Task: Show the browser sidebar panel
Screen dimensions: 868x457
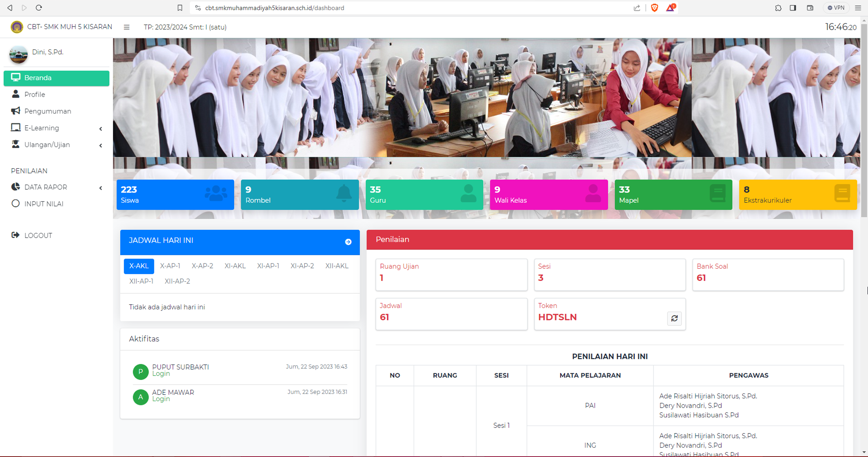Action: click(x=793, y=8)
